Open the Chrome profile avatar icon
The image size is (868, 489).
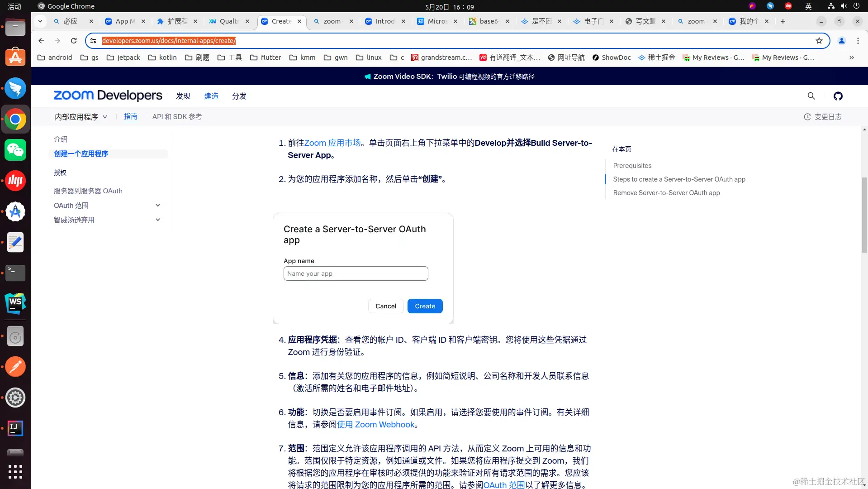[842, 41]
